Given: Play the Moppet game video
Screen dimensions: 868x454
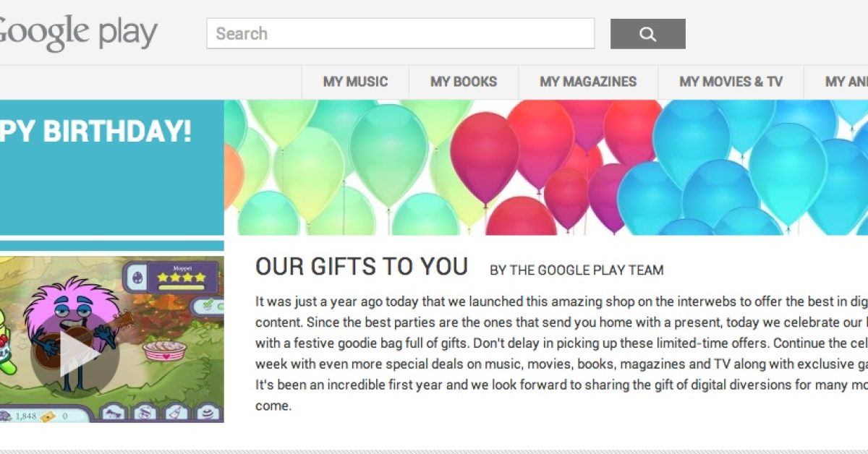Looking at the screenshot, I should (76, 351).
